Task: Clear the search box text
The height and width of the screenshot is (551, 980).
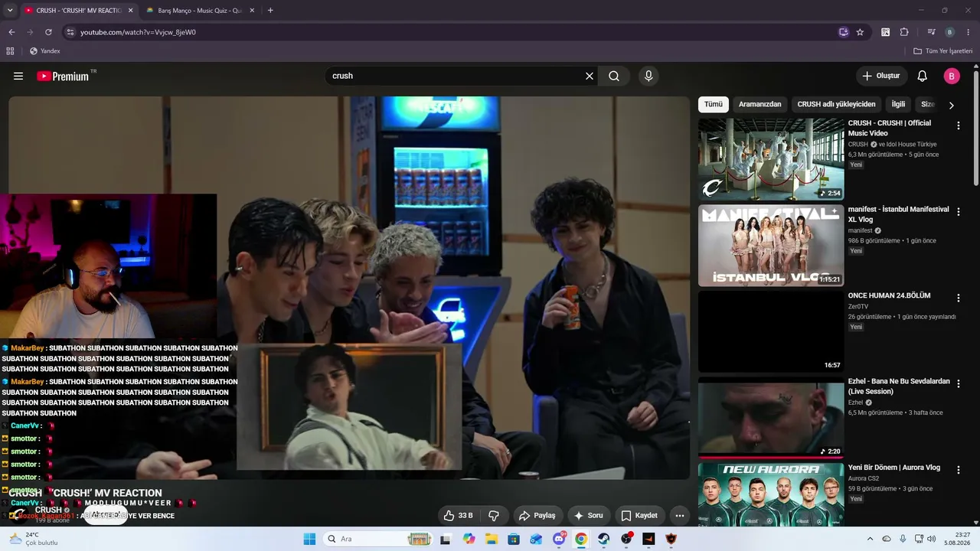Action: pyautogui.click(x=590, y=76)
